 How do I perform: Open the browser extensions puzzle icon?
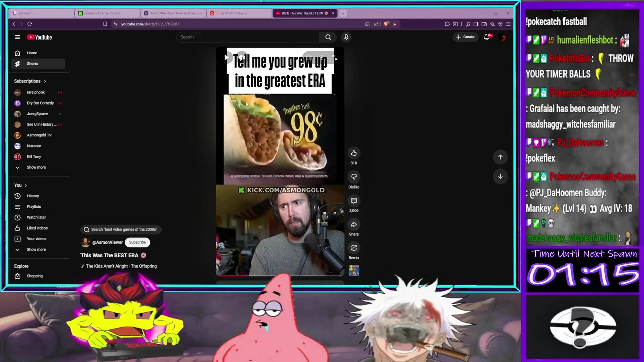click(447, 24)
